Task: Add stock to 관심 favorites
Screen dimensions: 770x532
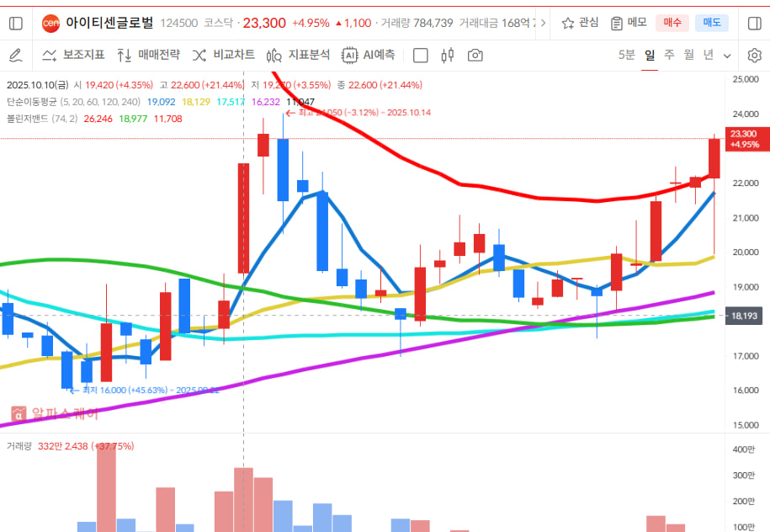Action: tap(580, 23)
